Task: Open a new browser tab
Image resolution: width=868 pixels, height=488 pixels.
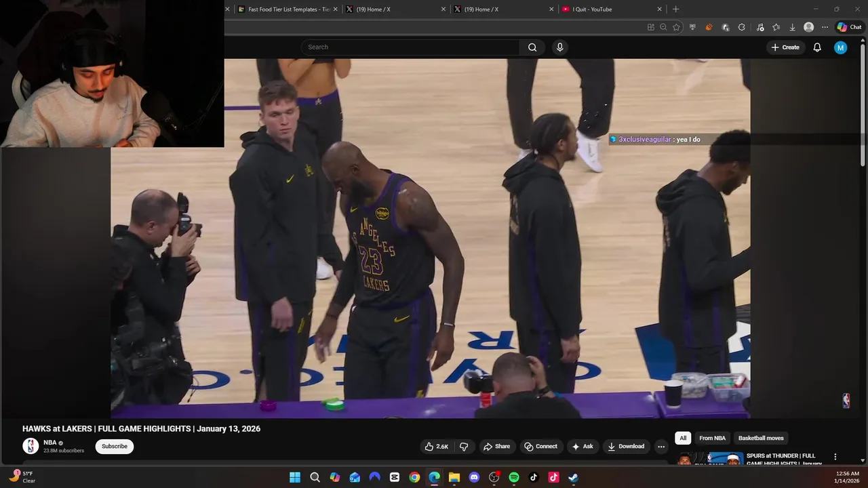Action: tap(675, 9)
